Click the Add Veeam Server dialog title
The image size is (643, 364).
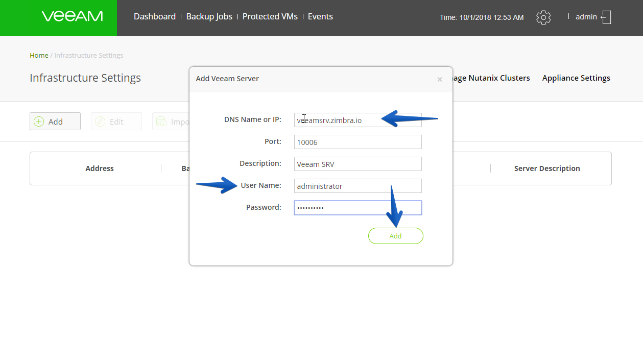(x=227, y=79)
